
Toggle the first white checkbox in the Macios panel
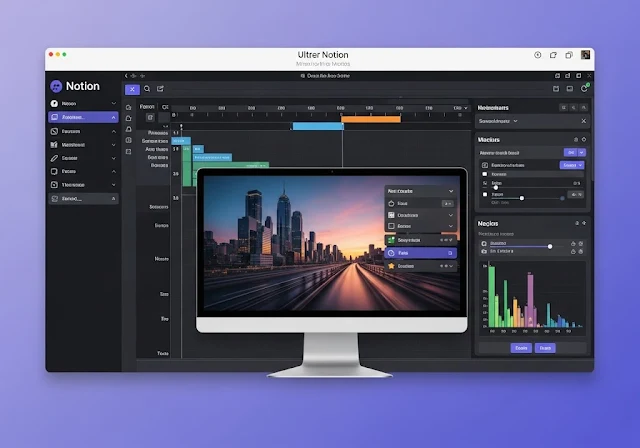click(485, 174)
